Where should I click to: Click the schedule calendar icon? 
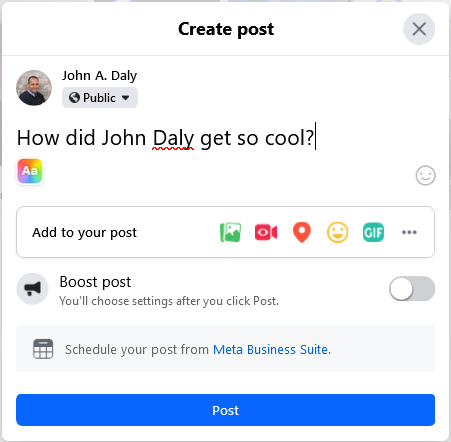[x=43, y=349]
